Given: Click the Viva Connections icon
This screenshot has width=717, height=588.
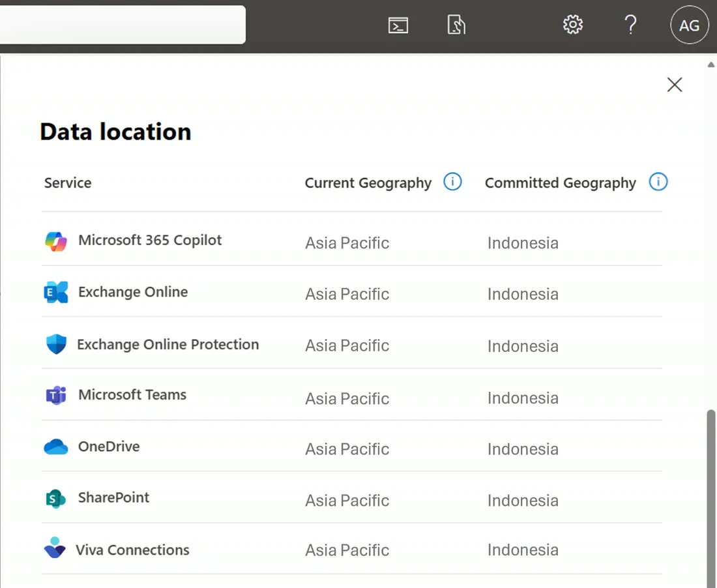Looking at the screenshot, I should 55,548.
